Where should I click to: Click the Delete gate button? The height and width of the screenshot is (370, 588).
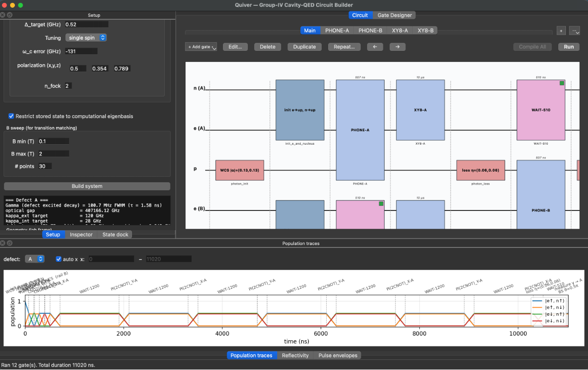click(x=268, y=47)
